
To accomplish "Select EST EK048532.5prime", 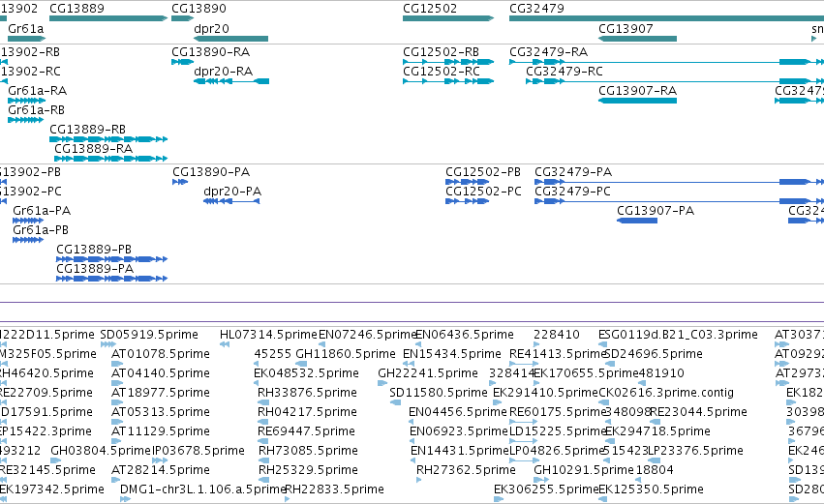I will click(306, 373).
